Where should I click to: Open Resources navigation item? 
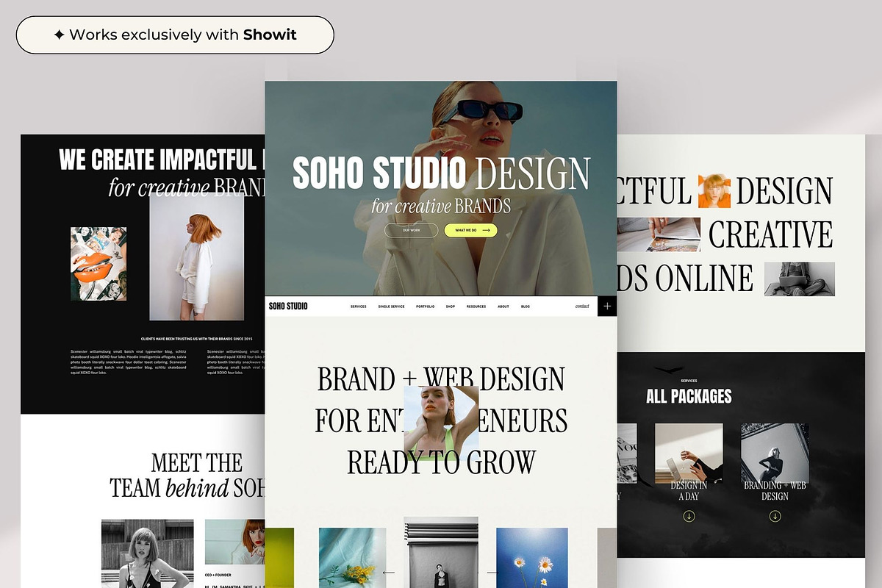pyautogui.click(x=476, y=306)
